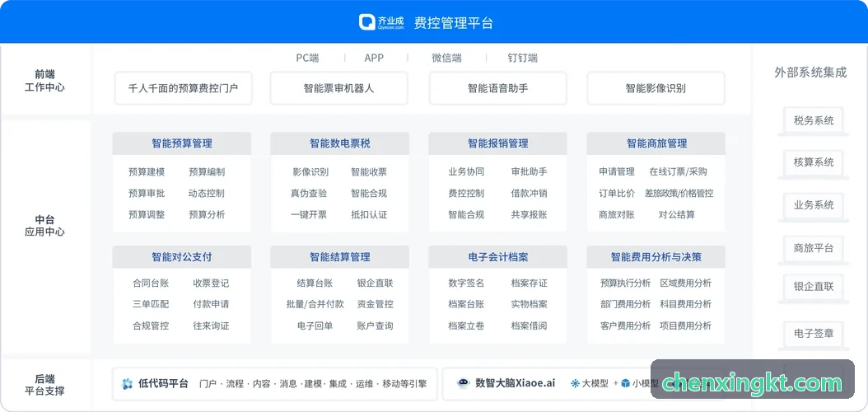Click 真伪查验 text

point(308,194)
